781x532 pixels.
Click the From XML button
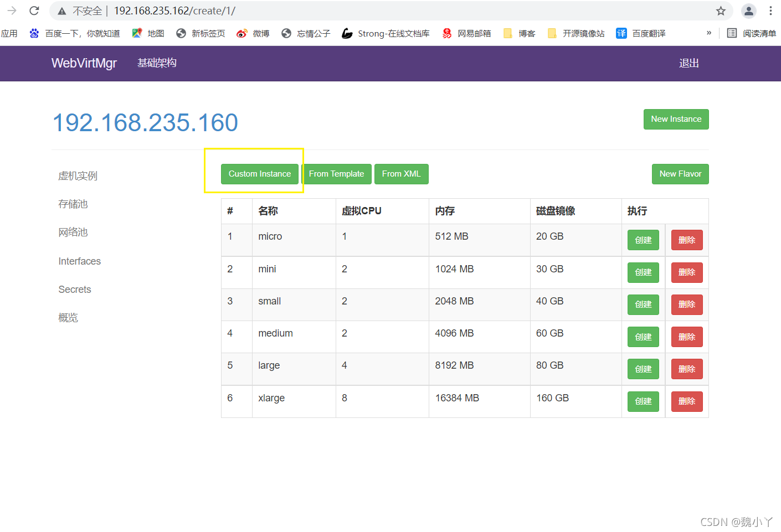pyautogui.click(x=401, y=174)
